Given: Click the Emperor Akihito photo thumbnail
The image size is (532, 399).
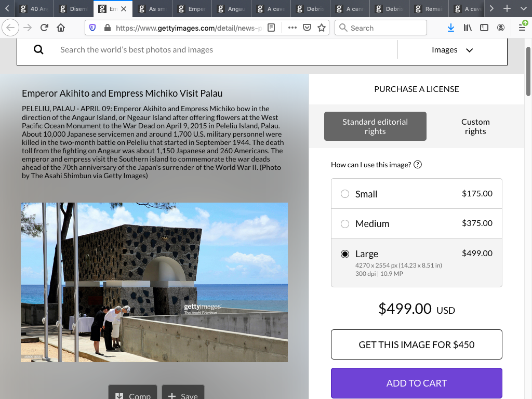Looking at the screenshot, I should click(154, 282).
